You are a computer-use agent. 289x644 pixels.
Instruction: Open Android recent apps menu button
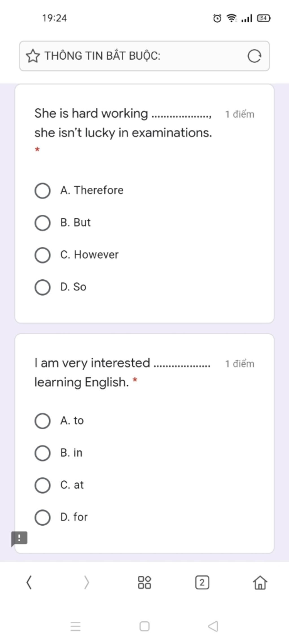[76, 626]
